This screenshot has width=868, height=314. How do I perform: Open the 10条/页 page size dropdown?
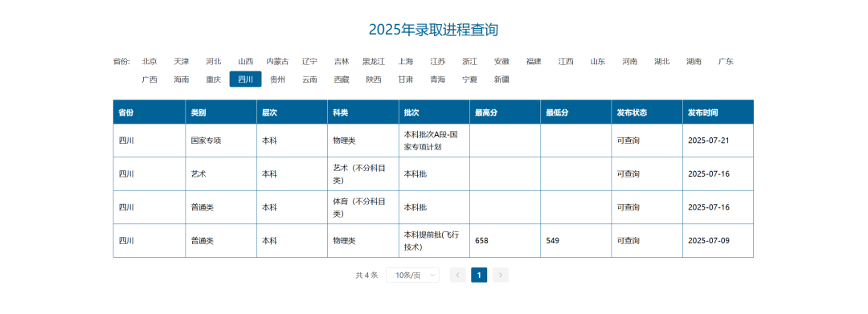(412, 275)
